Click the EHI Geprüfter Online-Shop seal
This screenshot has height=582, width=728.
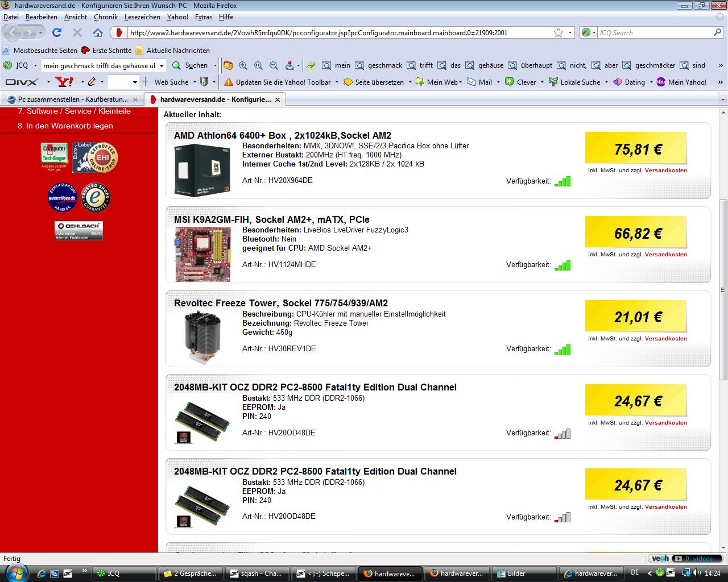(x=95, y=157)
